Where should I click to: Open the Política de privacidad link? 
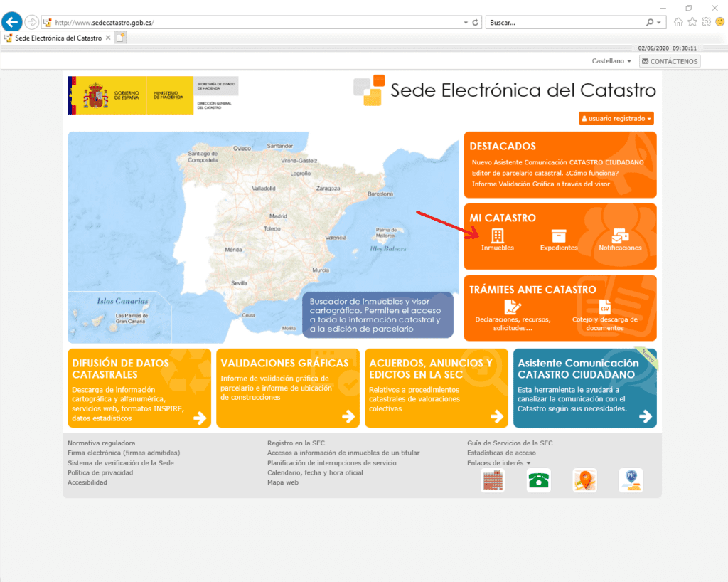100,472
